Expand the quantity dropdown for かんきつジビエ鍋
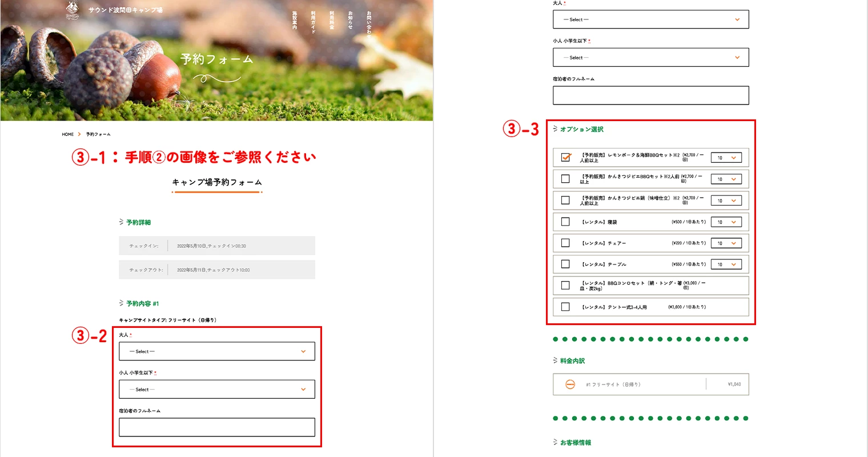 (726, 201)
